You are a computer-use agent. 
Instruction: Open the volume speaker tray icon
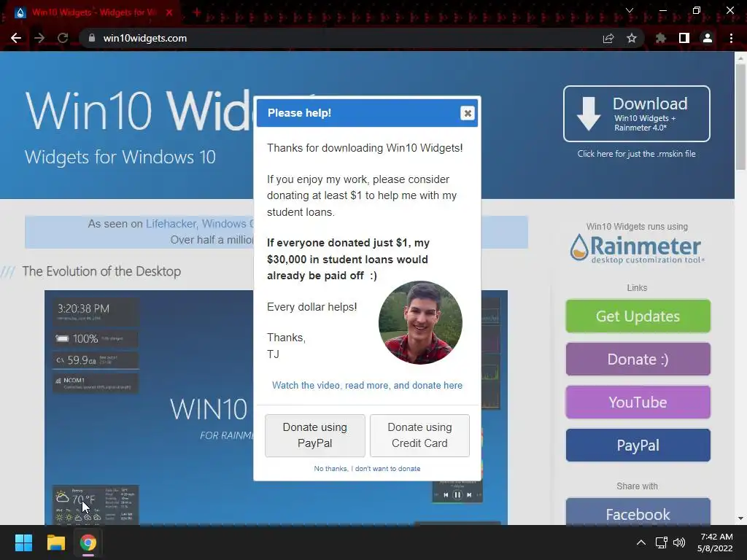point(679,542)
